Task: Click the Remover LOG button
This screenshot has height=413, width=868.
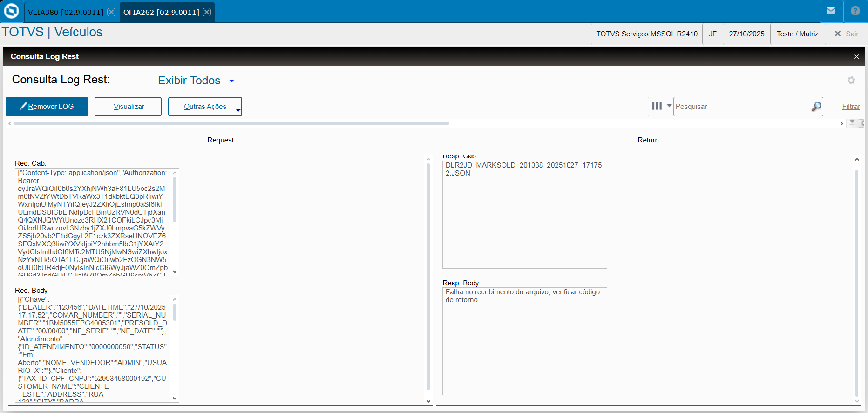Action: coord(47,107)
